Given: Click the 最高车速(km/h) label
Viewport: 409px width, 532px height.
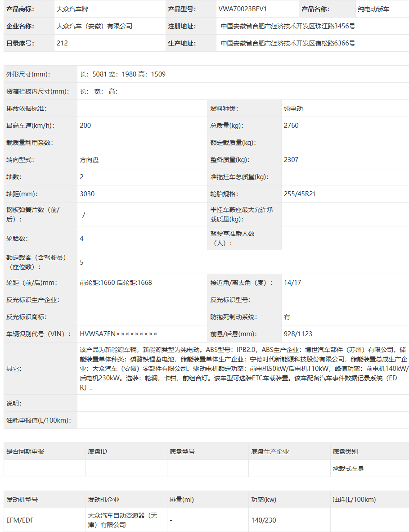Looking at the screenshot, I should (30, 126).
